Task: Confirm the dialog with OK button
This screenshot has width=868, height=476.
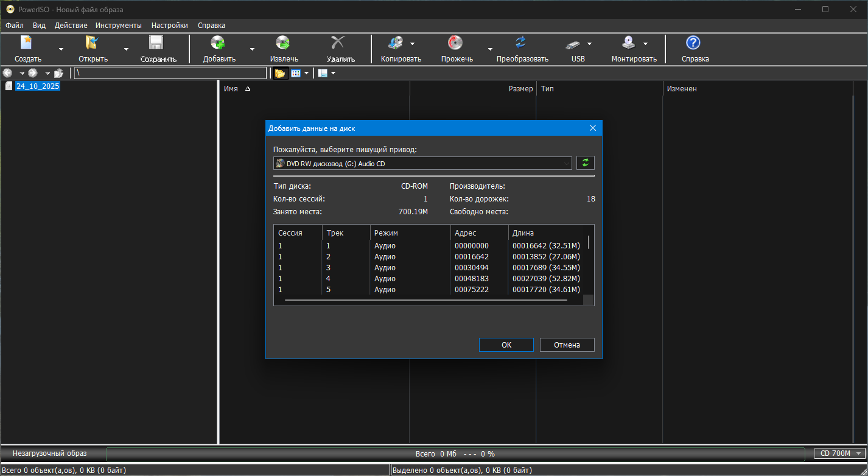Action: click(506, 345)
